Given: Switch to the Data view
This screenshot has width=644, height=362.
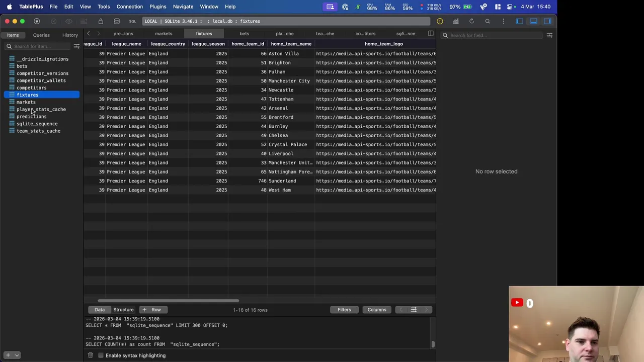Looking at the screenshot, I should point(100,310).
